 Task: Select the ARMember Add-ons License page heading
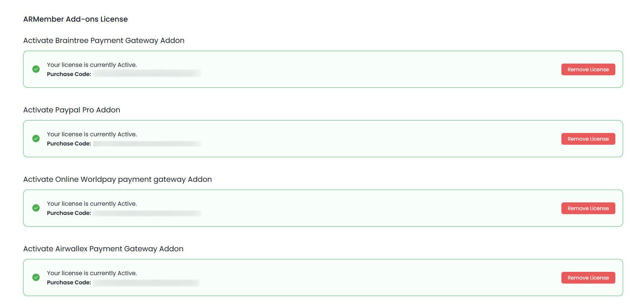[x=75, y=19]
